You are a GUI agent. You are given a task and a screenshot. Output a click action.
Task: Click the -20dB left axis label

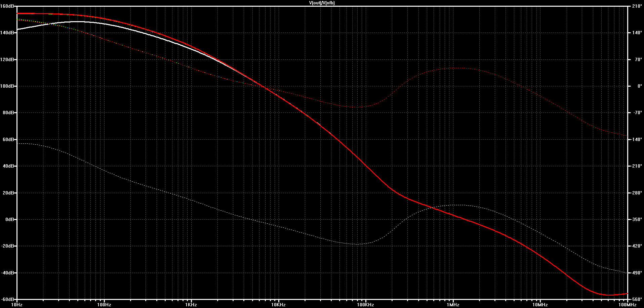(x=7, y=246)
